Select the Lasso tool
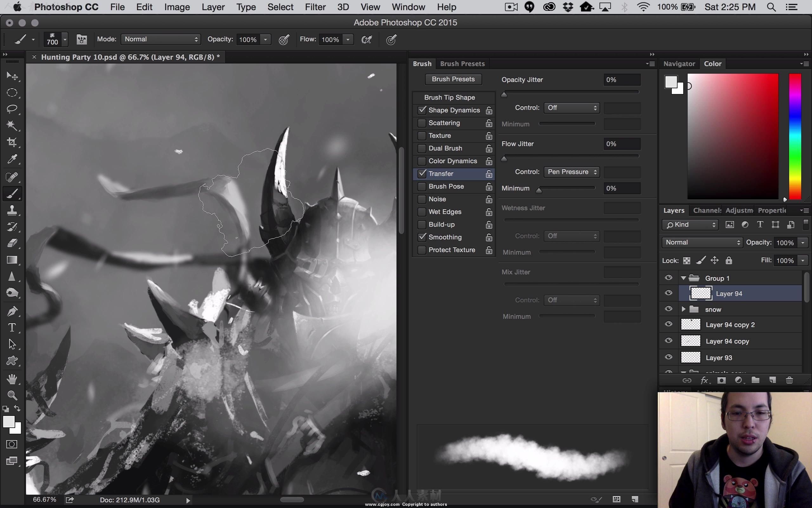This screenshot has width=812, height=508. pos(12,109)
